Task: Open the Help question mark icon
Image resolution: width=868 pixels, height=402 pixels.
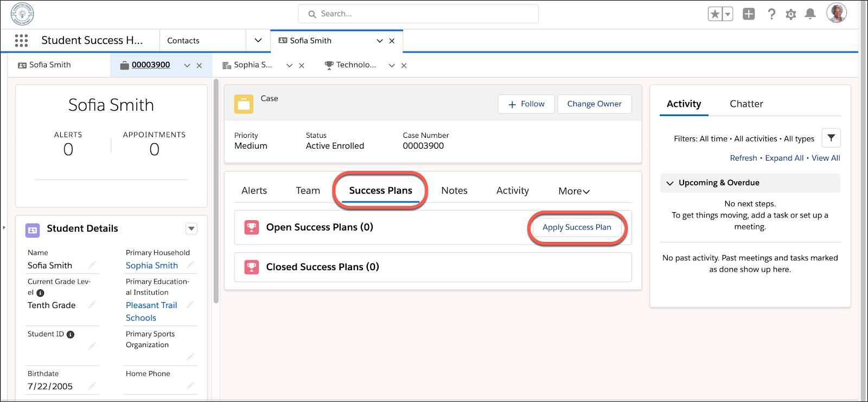Action: pyautogui.click(x=771, y=14)
